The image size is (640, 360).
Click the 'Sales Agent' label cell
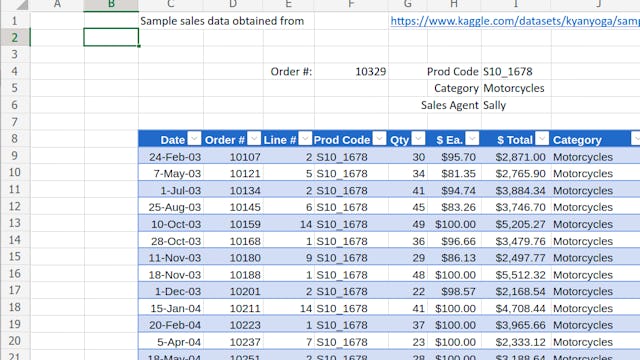(449, 105)
